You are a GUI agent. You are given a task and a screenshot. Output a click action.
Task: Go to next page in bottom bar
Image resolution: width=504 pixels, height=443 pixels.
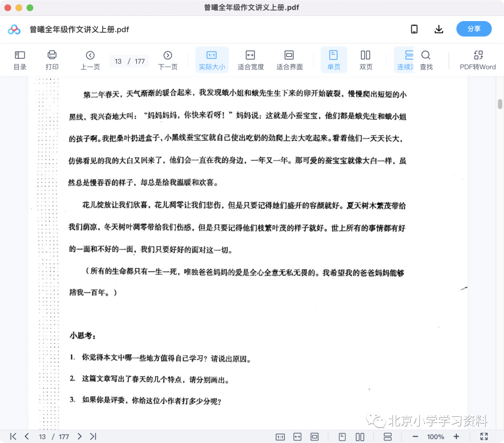(x=79, y=436)
